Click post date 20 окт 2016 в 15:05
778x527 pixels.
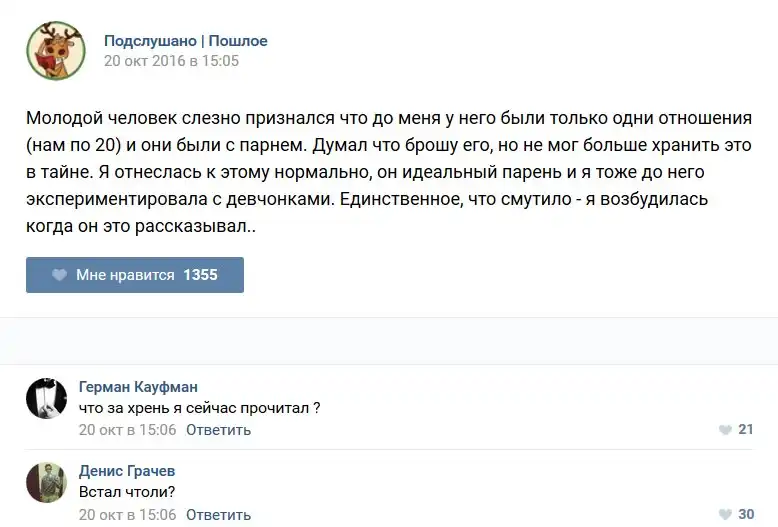pyautogui.click(x=171, y=61)
